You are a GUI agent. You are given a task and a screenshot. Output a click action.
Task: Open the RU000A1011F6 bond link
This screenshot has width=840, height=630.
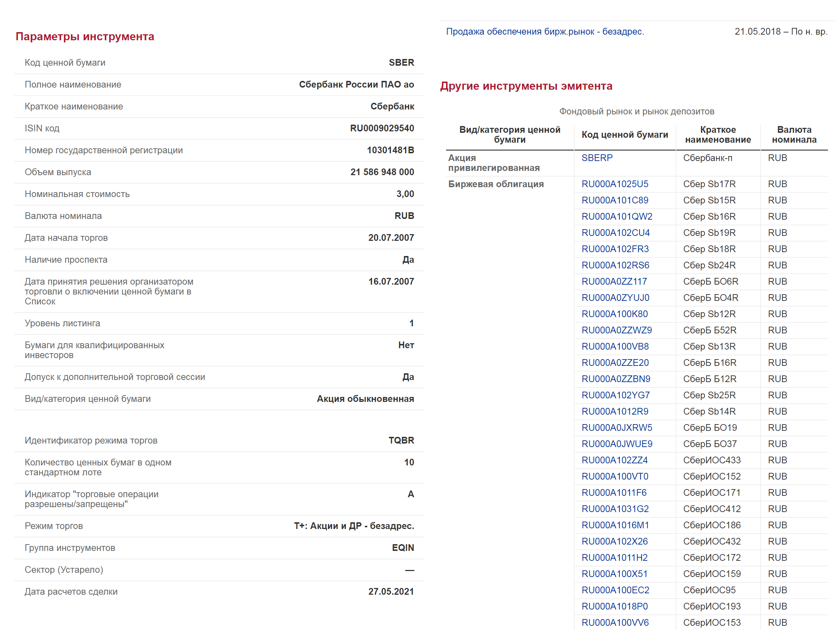[614, 492]
